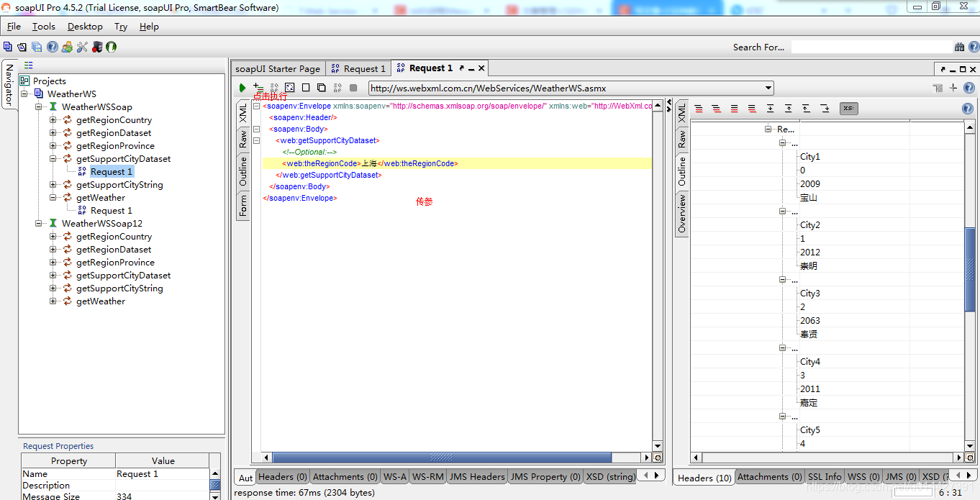Screen dimensions: 980x500
Task: Open soapUI Preferences with the tools icon
Action: point(82,47)
